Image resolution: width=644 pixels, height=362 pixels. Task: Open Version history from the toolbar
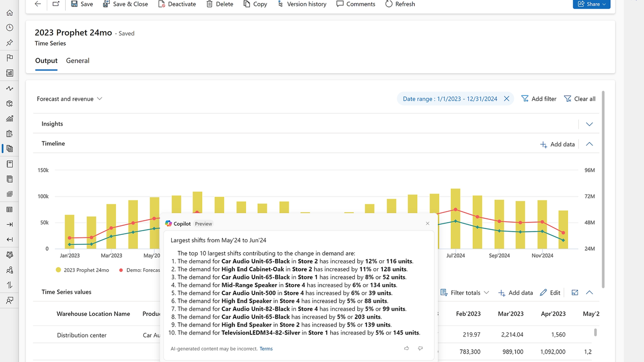[301, 4]
